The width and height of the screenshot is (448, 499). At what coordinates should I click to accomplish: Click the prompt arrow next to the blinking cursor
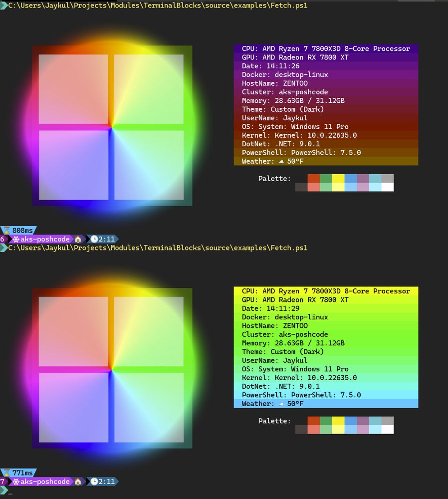[x=4, y=490]
